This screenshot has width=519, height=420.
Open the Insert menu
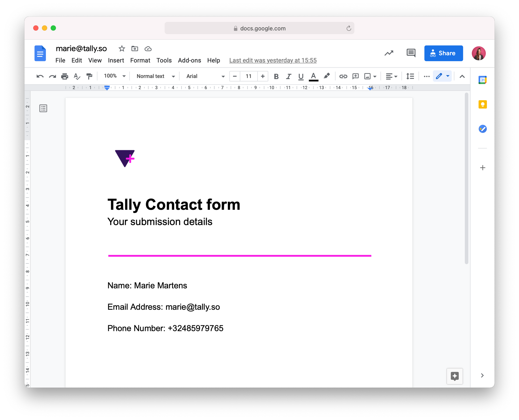click(x=116, y=60)
